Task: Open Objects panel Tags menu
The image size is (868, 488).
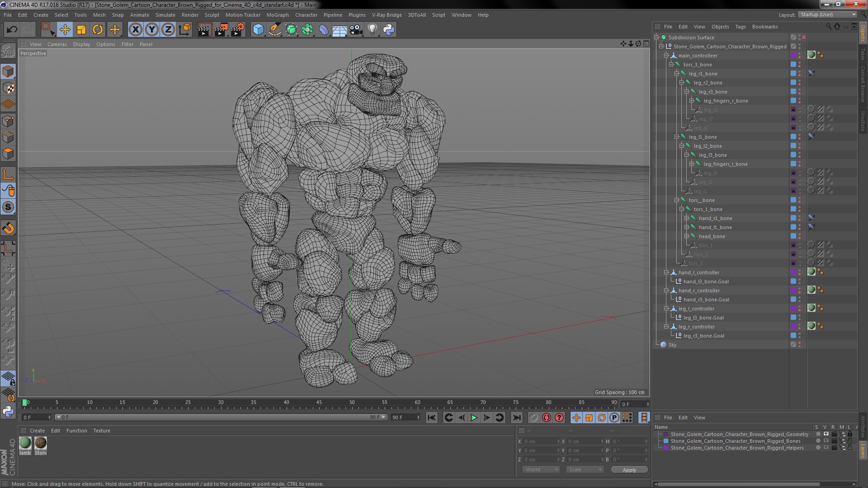Action: pos(741,27)
